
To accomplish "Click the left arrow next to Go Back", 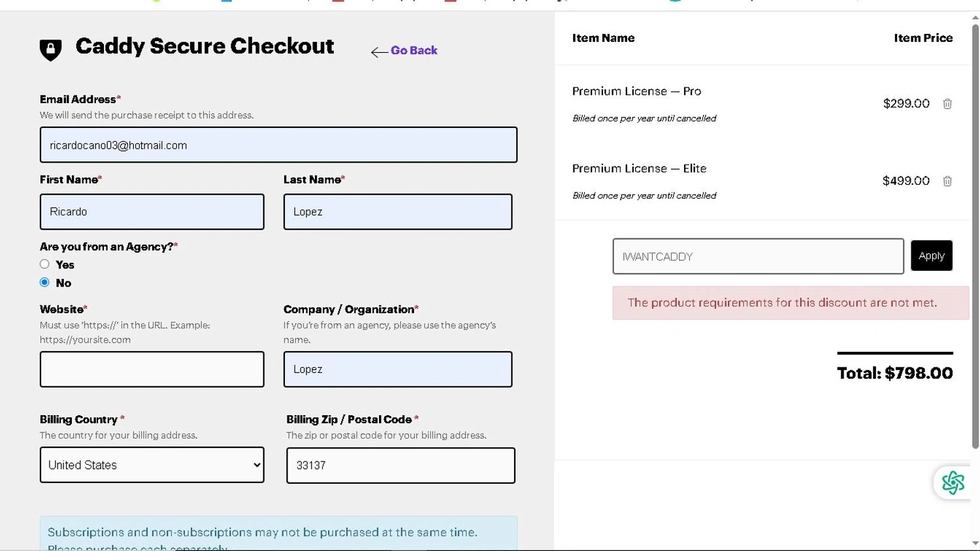I will pyautogui.click(x=379, y=52).
